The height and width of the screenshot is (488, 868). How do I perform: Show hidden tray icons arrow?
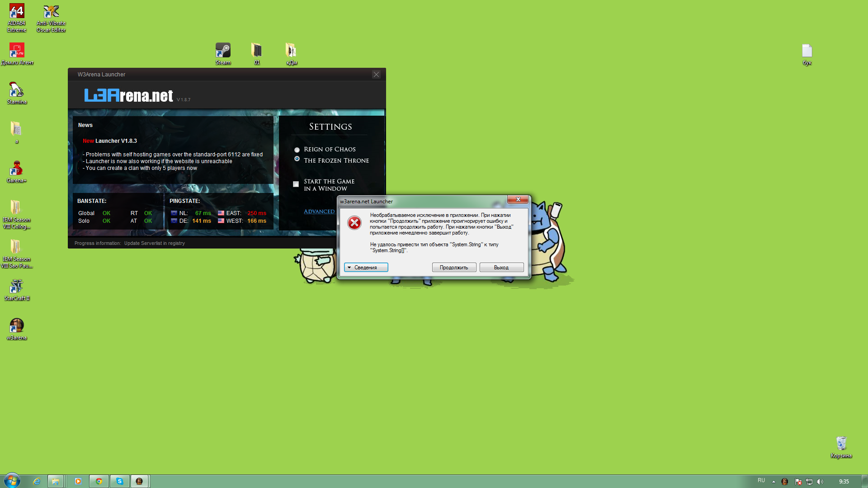[x=774, y=482]
